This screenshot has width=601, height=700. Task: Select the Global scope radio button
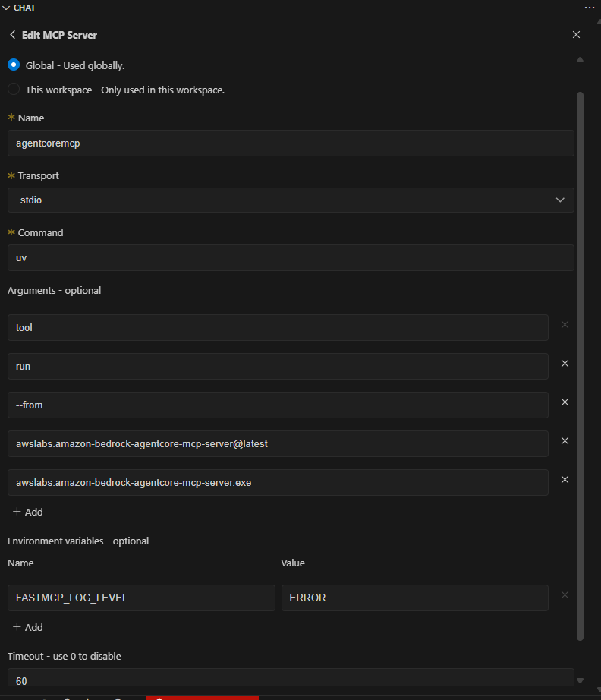click(14, 65)
